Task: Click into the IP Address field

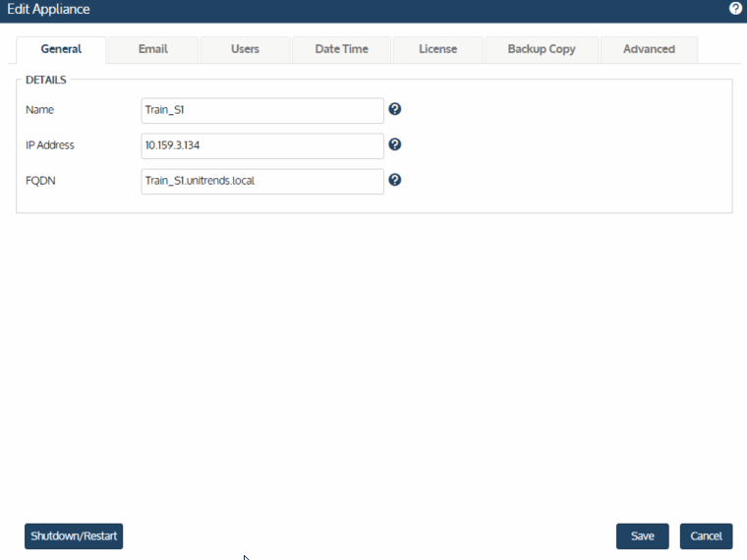Action: 262,145
